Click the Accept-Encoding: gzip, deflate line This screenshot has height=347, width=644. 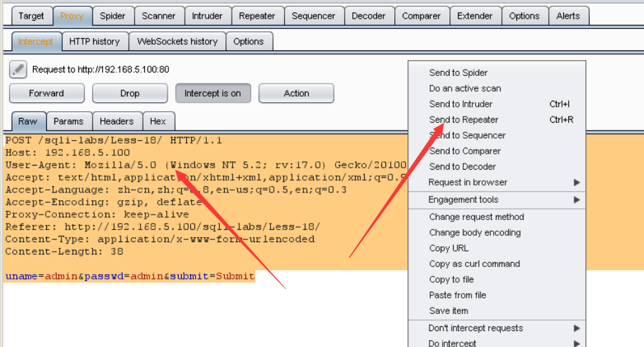pyautogui.click(x=104, y=202)
